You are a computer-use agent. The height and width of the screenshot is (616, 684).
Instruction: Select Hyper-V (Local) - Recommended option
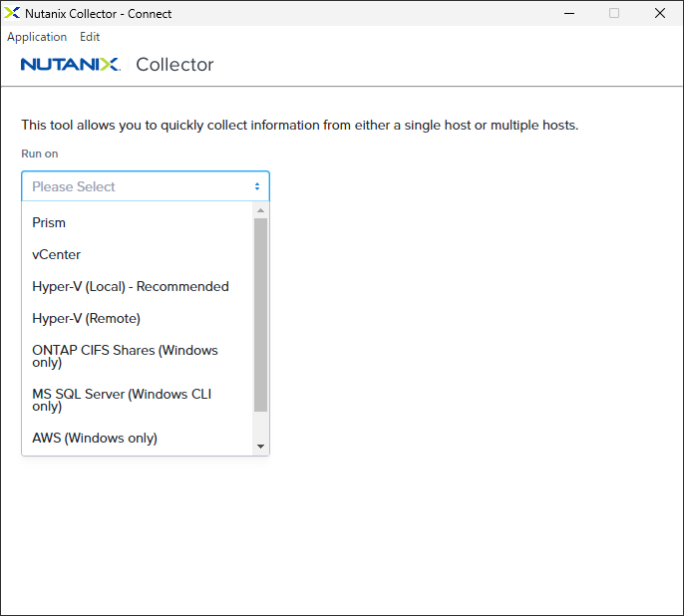(137, 286)
